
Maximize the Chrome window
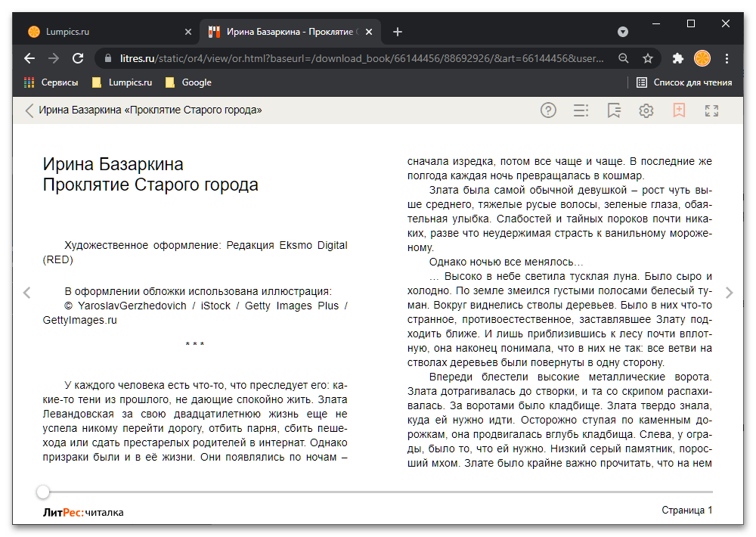tap(691, 23)
